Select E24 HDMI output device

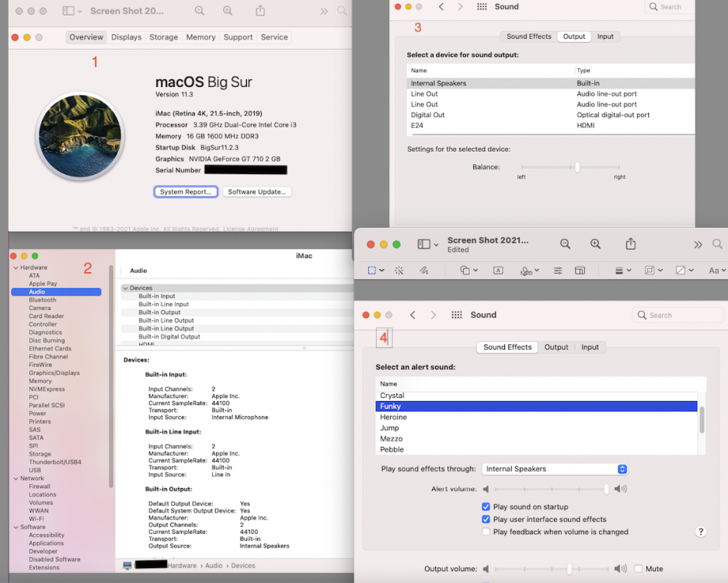coord(551,125)
